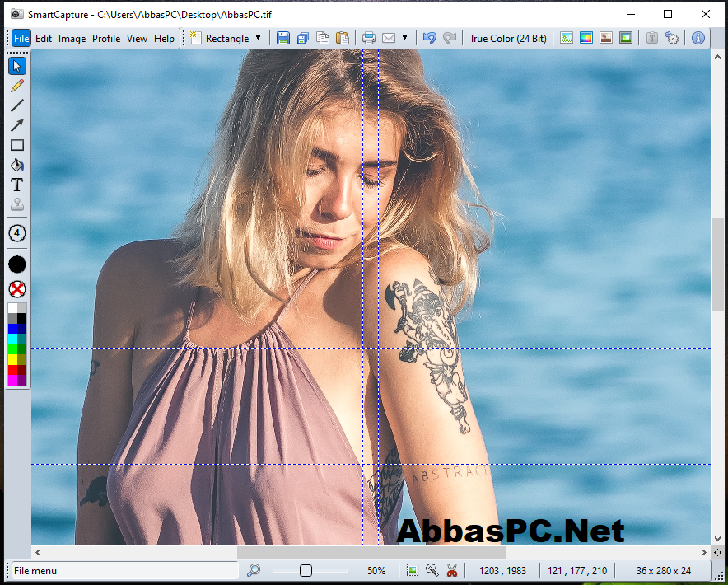Click the File menu status text field
This screenshot has height=585, width=728.
pyautogui.click(x=125, y=571)
